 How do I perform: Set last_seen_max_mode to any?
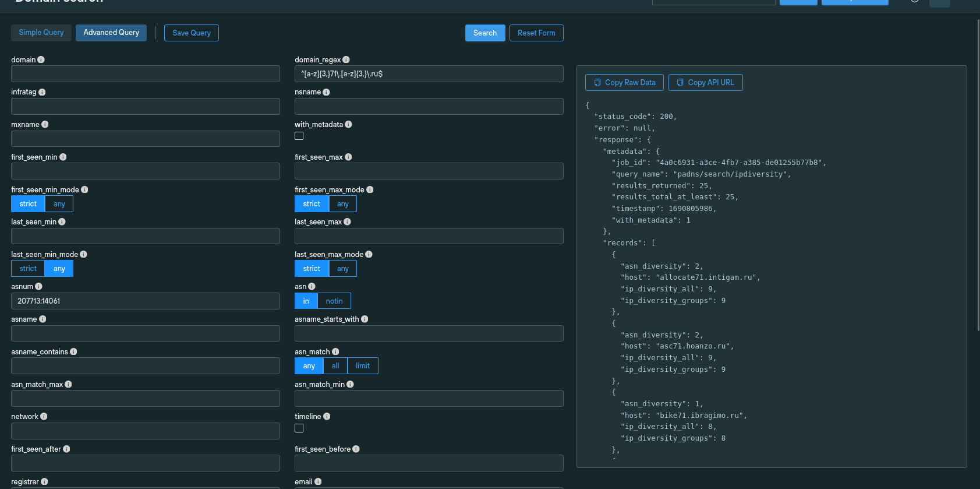coord(343,268)
